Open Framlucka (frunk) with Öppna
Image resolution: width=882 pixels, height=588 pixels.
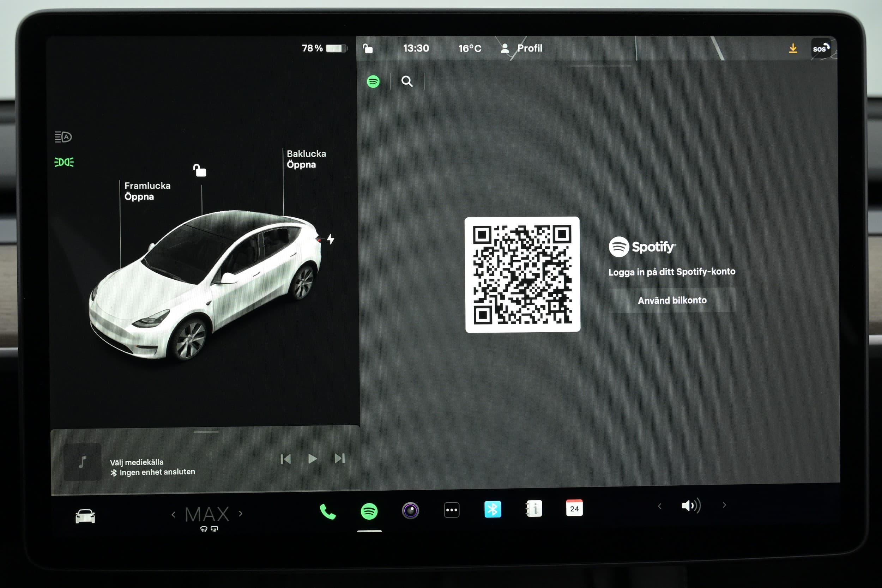pyautogui.click(x=139, y=196)
